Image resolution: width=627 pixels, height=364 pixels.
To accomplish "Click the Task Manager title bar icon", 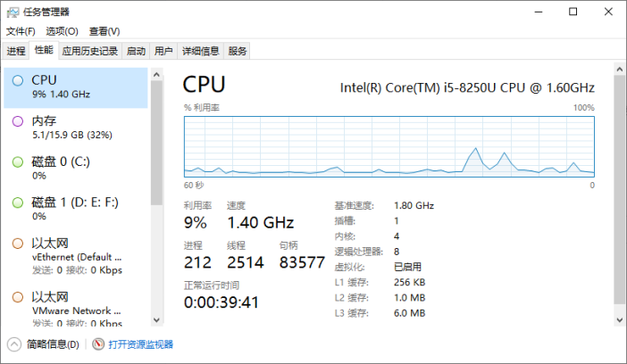I will click(13, 12).
